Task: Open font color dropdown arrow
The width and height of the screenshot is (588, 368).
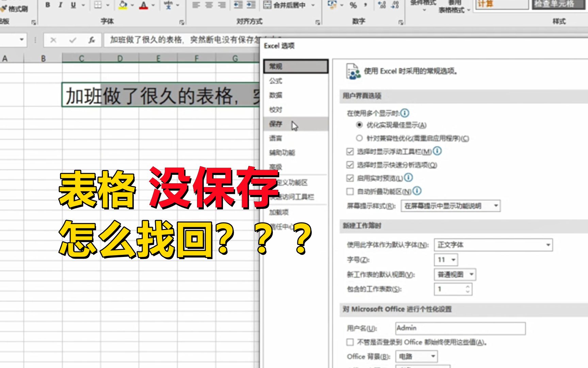Action: (153, 5)
